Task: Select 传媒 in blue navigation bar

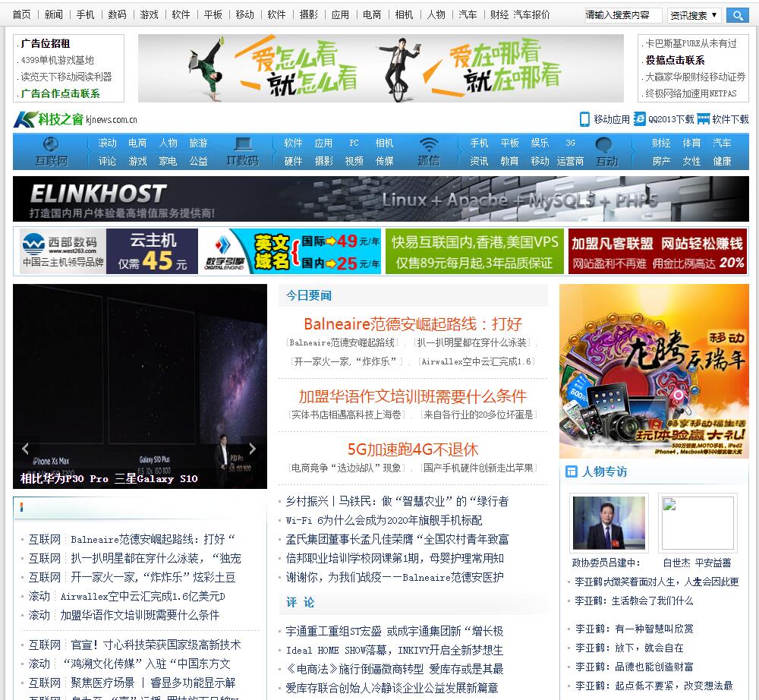Action: coord(384,161)
